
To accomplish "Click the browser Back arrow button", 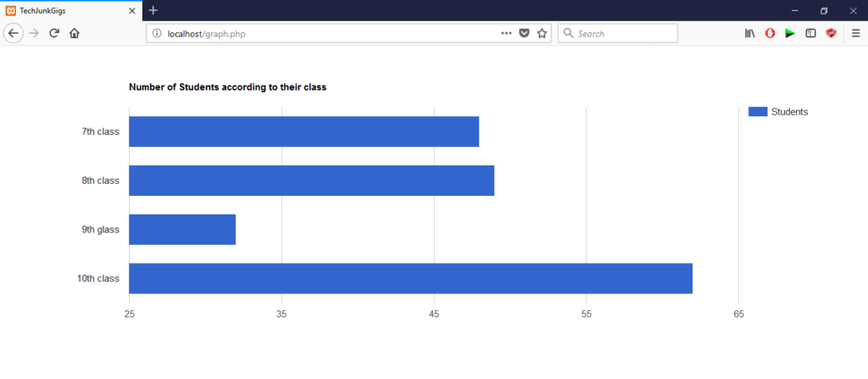I will click(x=14, y=33).
